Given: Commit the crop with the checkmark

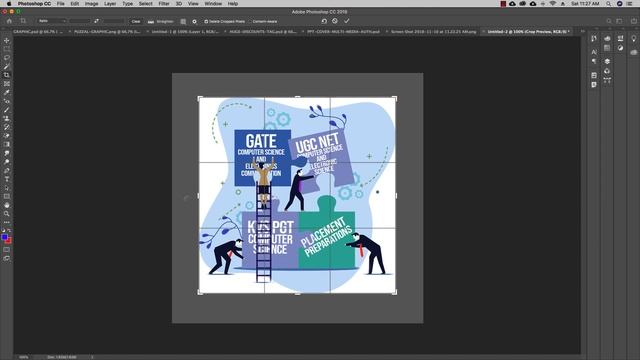Looking at the screenshot, I should (347, 21).
